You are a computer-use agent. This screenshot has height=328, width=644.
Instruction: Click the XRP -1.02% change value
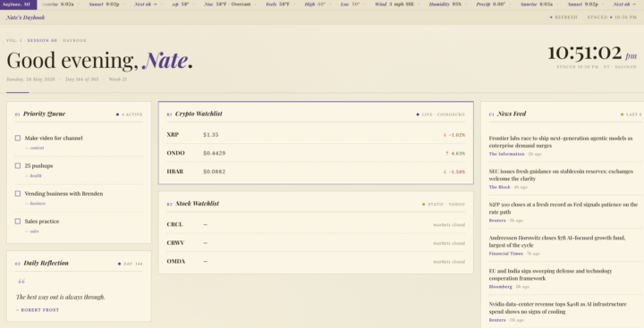click(x=454, y=135)
